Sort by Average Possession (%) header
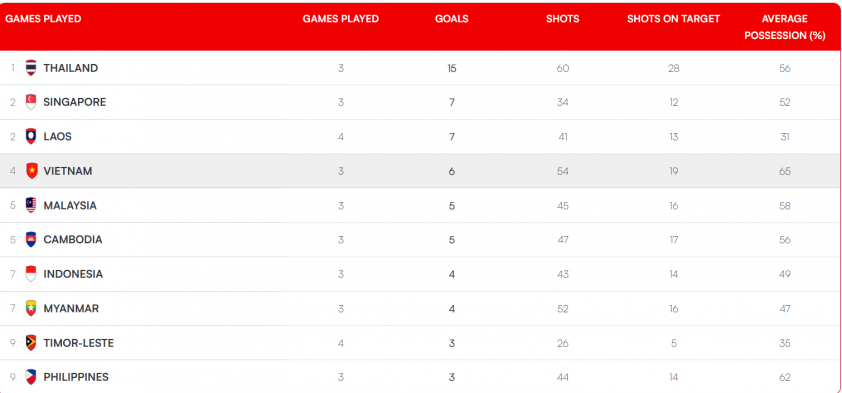 (785, 27)
